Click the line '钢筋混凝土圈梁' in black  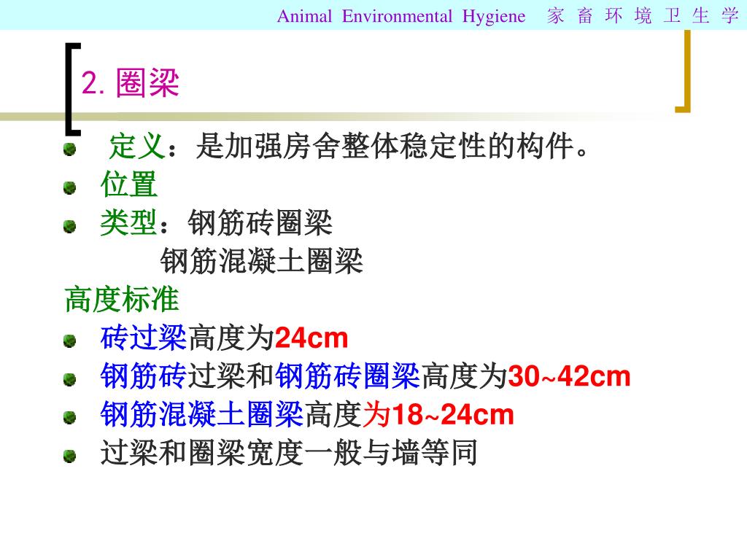262,261
